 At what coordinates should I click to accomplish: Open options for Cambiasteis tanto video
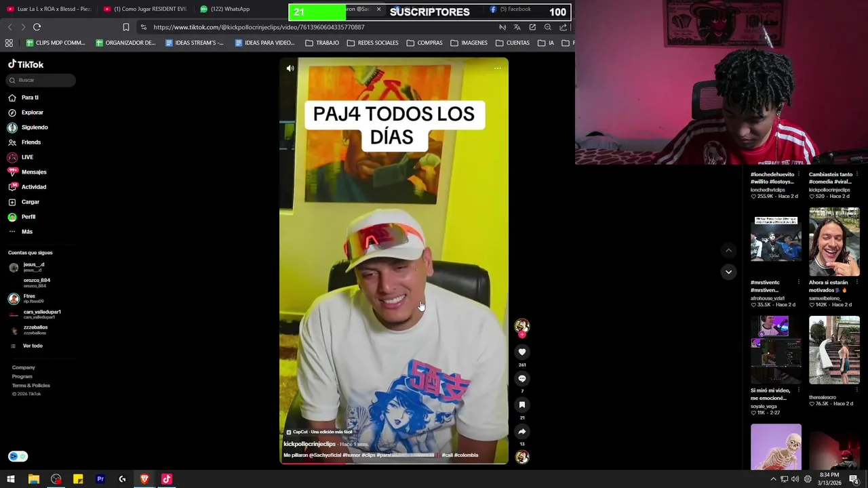click(857, 174)
